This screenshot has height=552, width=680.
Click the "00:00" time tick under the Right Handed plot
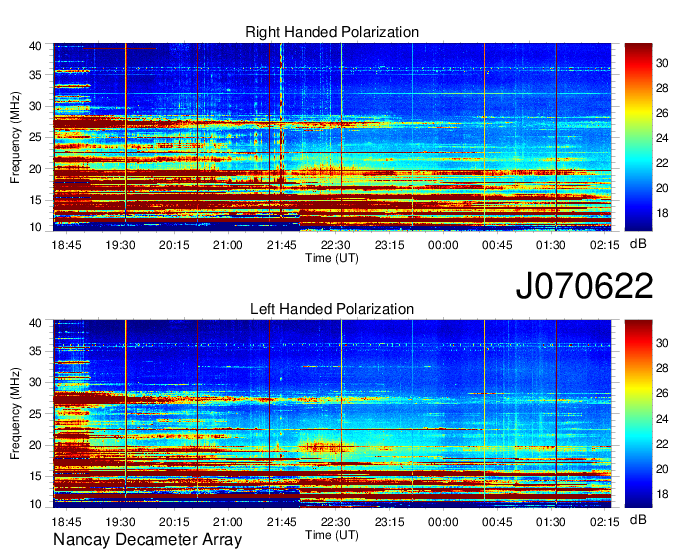point(443,245)
